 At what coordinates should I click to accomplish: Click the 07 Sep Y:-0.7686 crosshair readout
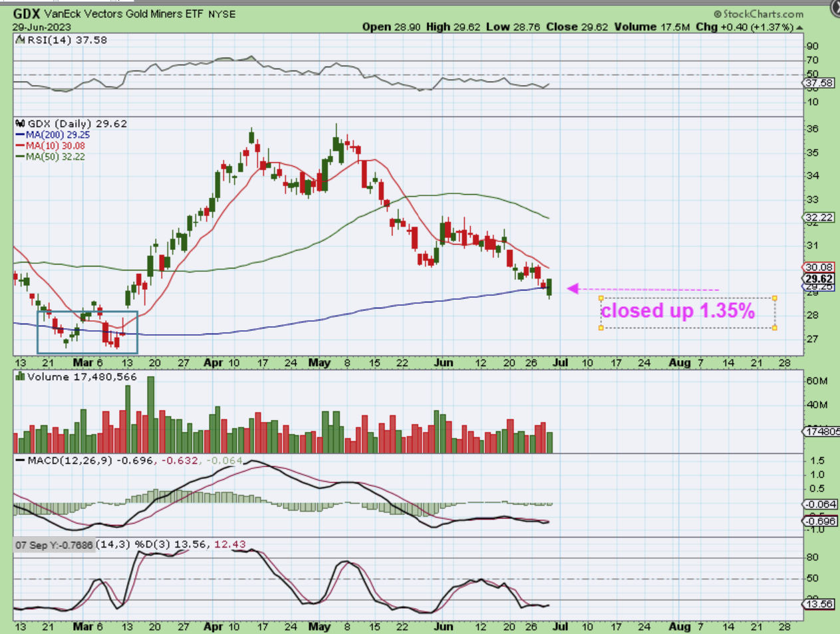[55, 545]
